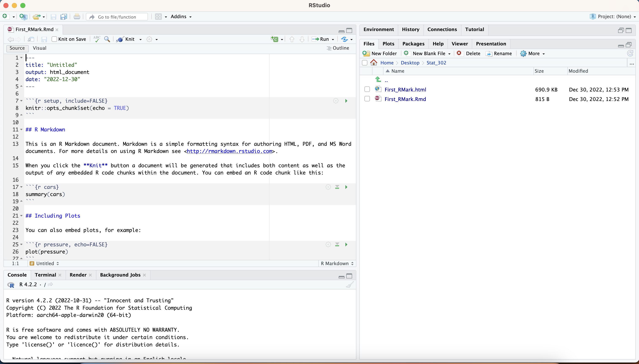Enable the Knit on Save checkbox
This screenshot has width=639, height=364.
[x=54, y=39]
